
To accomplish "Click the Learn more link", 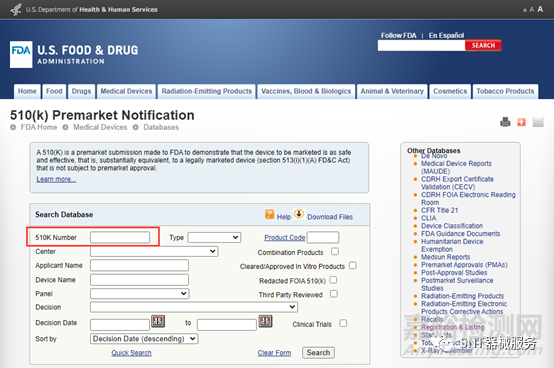I will tap(56, 179).
